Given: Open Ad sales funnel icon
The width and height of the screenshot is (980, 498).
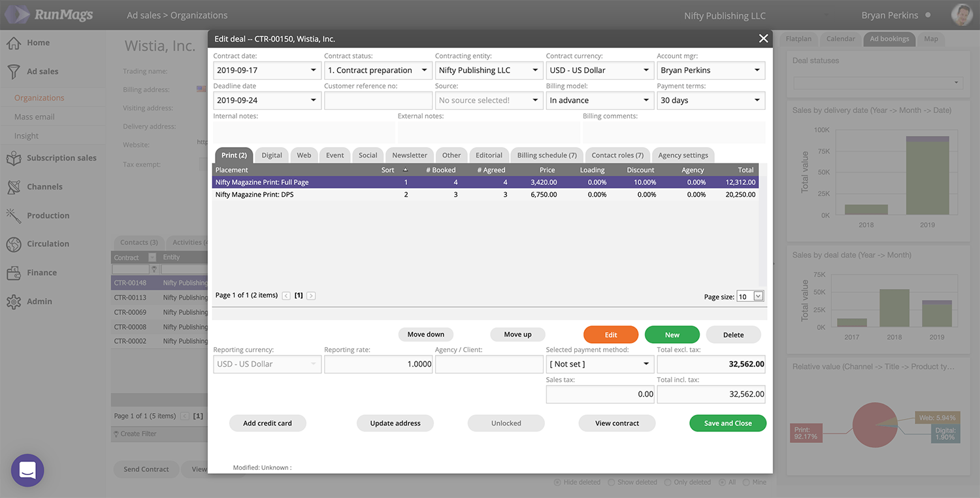Looking at the screenshot, I should click(14, 71).
